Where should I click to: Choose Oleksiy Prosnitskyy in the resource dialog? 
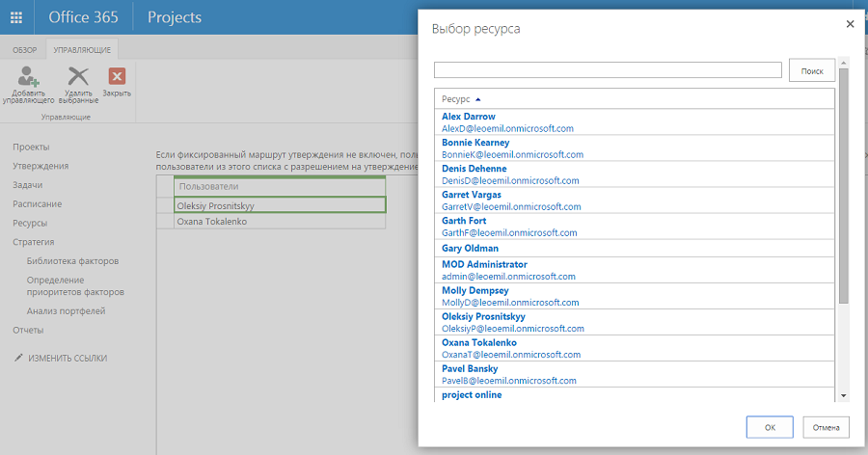point(483,316)
